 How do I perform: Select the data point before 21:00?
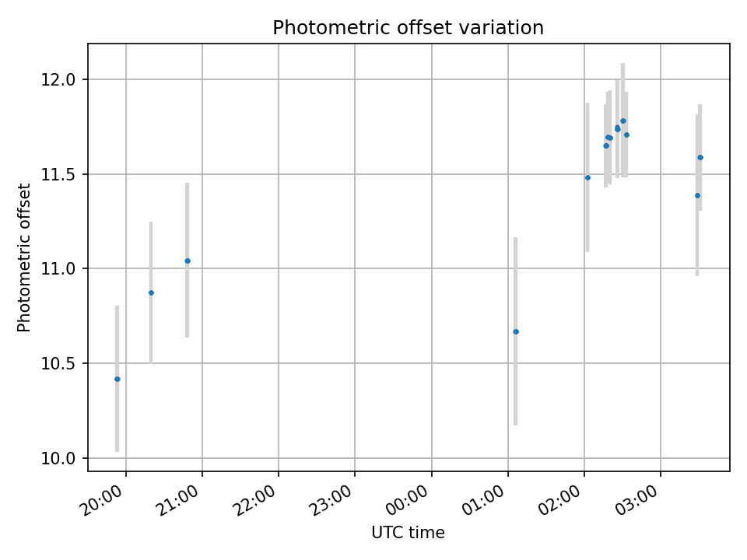188,261
